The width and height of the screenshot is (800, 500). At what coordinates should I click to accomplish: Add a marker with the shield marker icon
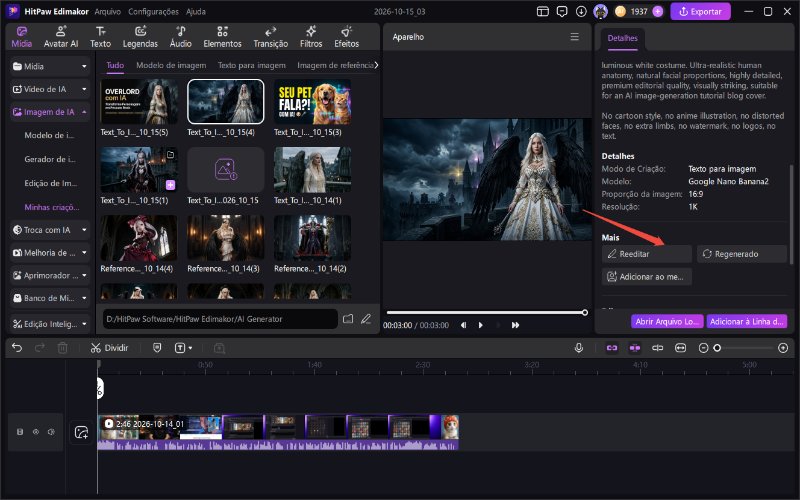point(157,348)
